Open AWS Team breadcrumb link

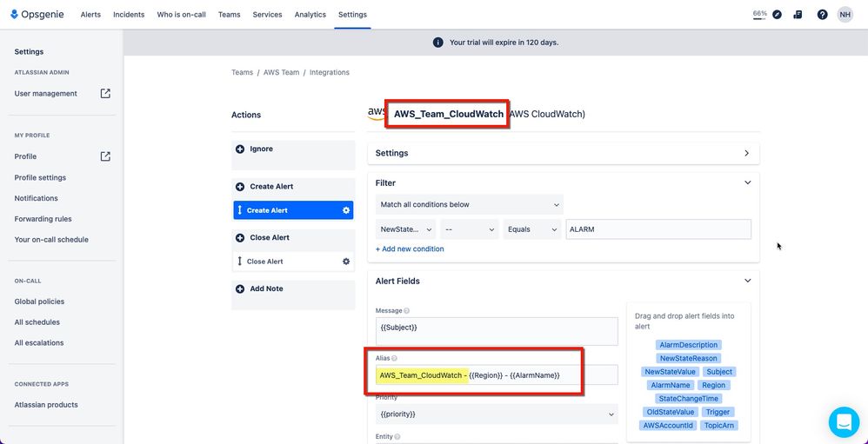coord(281,72)
